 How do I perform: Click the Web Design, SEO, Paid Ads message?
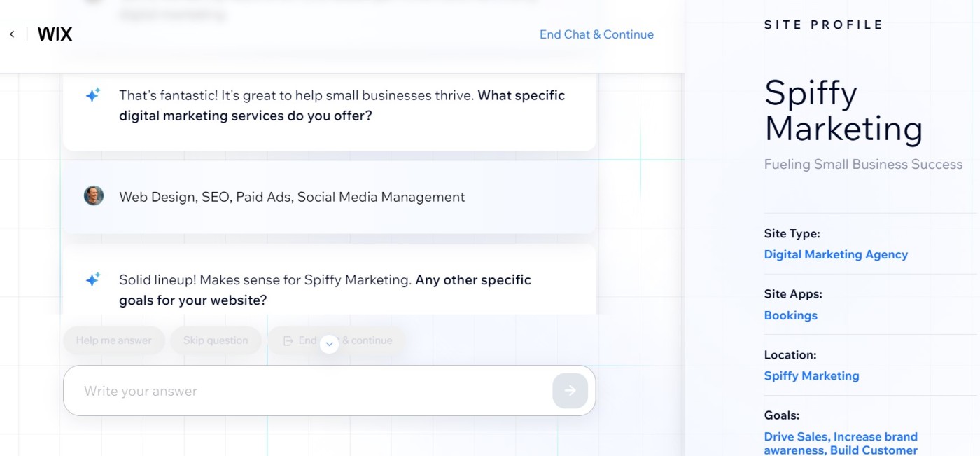coord(292,197)
